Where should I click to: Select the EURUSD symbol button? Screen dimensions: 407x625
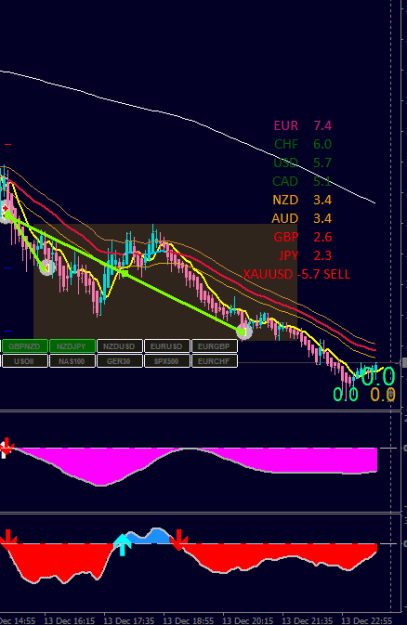coord(167,346)
